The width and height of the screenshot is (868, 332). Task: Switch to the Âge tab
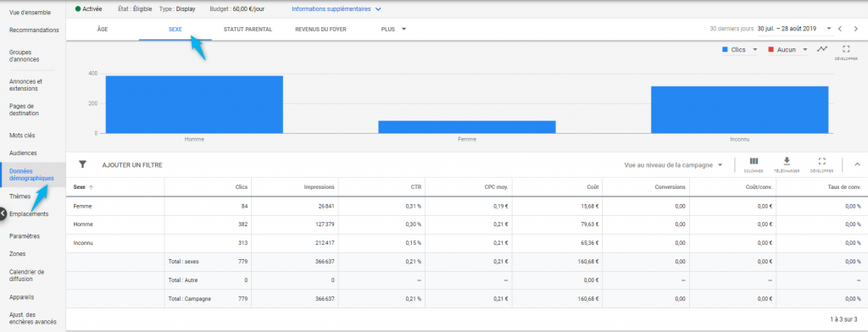(103, 30)
